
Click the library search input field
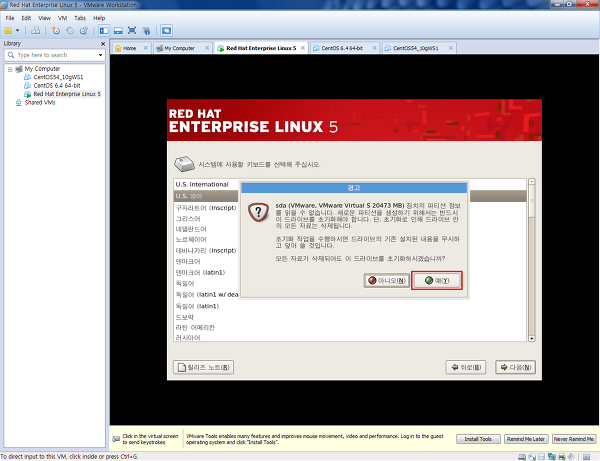[55, 55]
